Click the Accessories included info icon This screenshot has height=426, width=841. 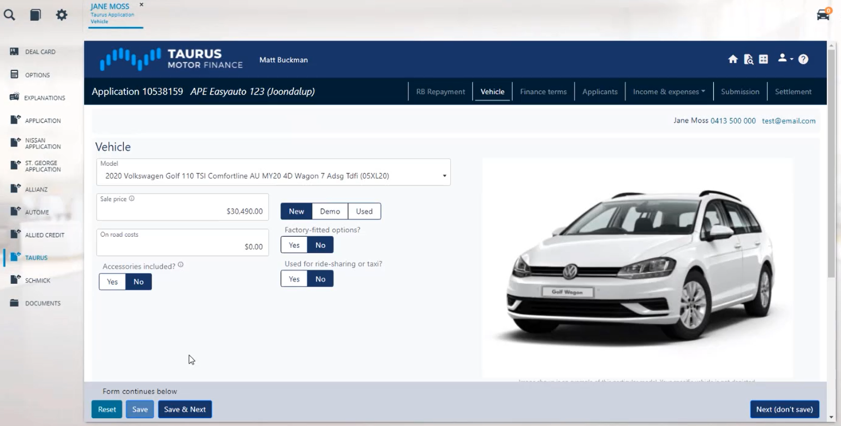(181, 265)
